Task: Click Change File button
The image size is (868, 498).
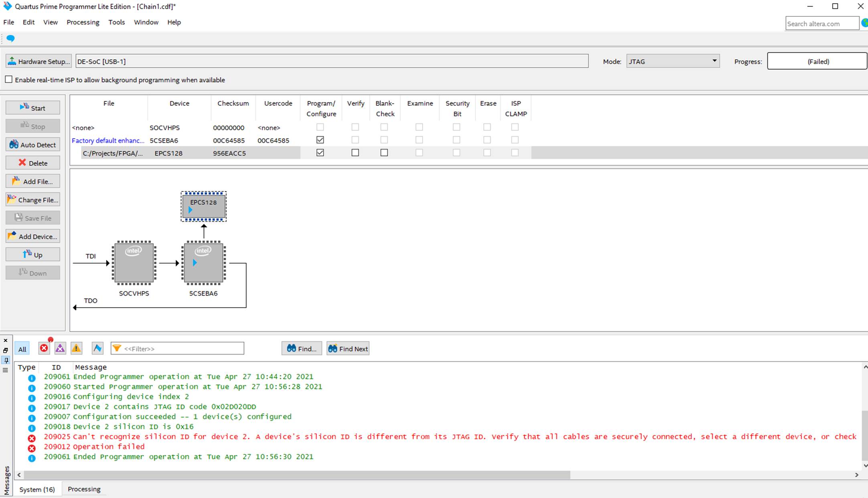Action: tap(33, 200)
